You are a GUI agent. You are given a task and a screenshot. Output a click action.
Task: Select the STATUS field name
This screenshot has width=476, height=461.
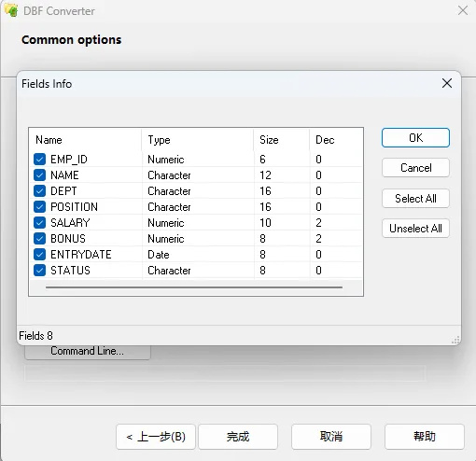70,271
